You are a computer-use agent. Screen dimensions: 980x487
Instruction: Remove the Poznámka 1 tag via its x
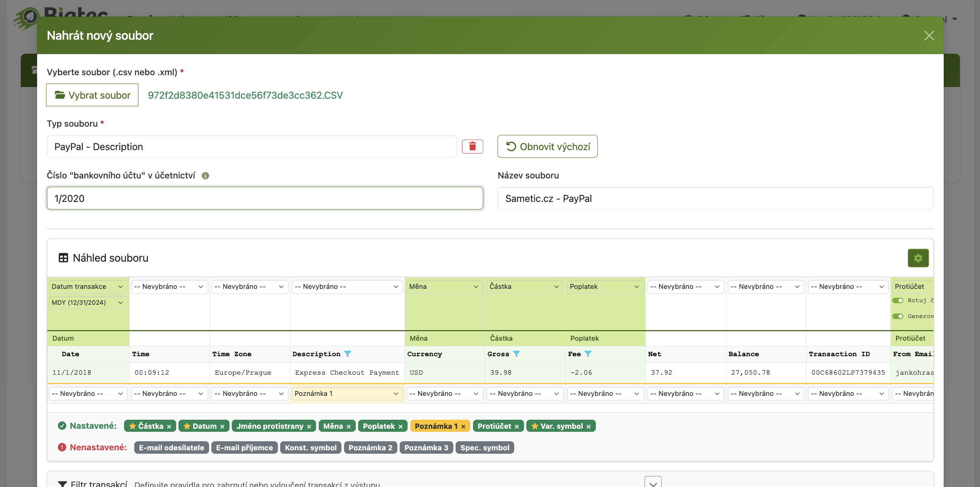click(463, 427)
